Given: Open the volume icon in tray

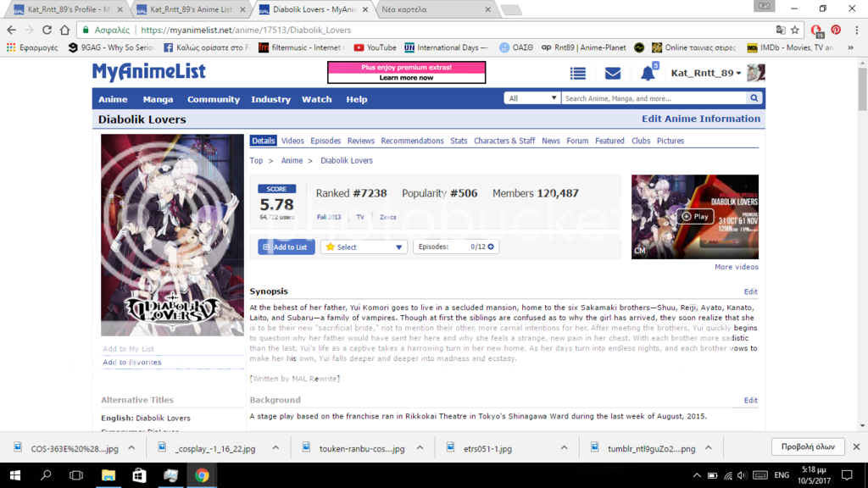Looking at the screenshot, I should [x=743, y=475].
